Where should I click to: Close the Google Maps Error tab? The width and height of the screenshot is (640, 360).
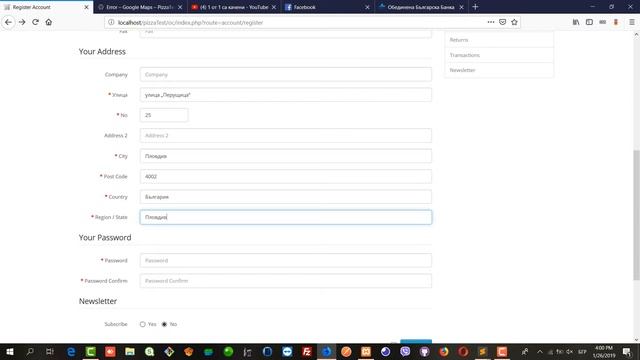[x=180, y=7]
